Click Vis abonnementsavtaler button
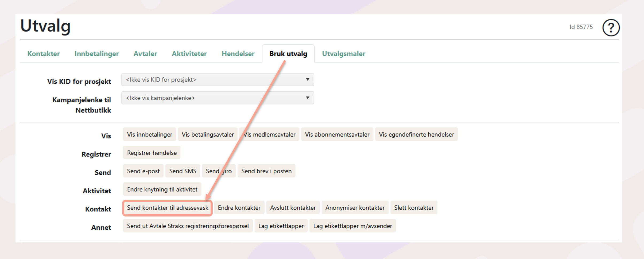Screen dimensions: 644x259 337,134
